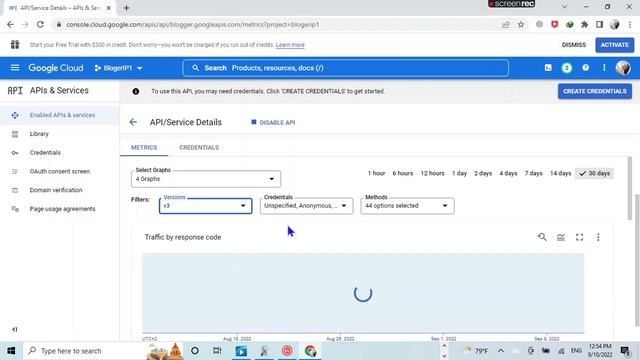Select the 6 hours time range

pyautogui.click(x=402, y=173)
